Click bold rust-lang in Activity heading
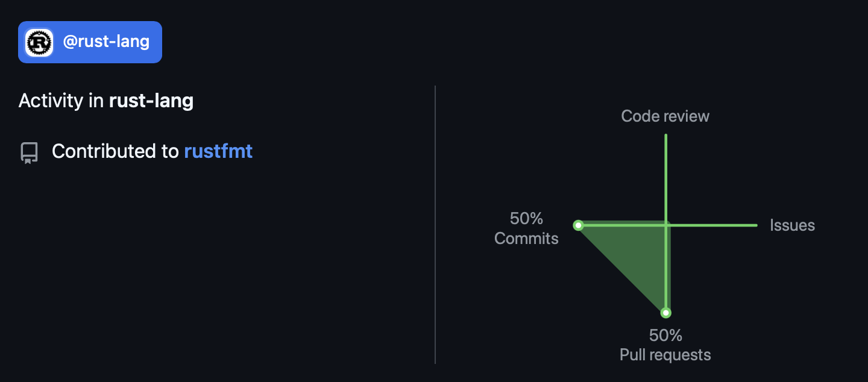Screen dimensions: 868x382 pos(151,101)
